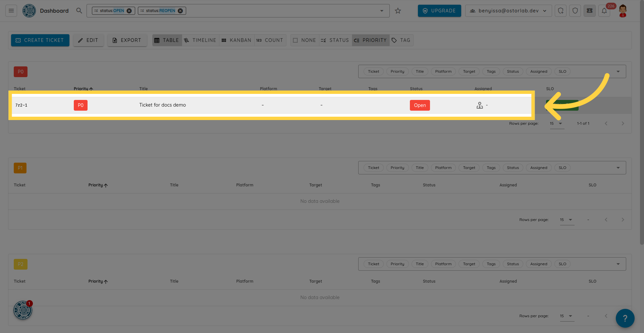This screenshot has width=644, height=333.
Task: Remove the status:REOPEN filter chip
Action: pos(180,11)
